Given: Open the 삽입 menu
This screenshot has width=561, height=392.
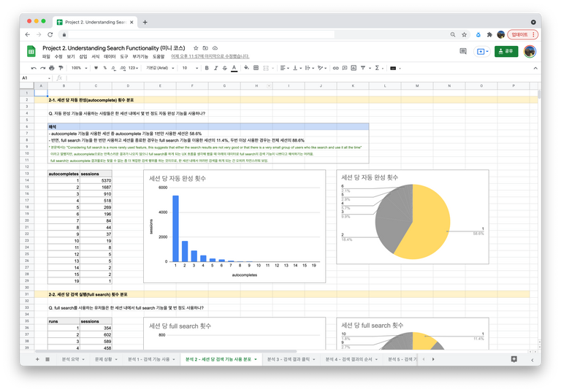Looking at the screenshot, I should point(83,56).
